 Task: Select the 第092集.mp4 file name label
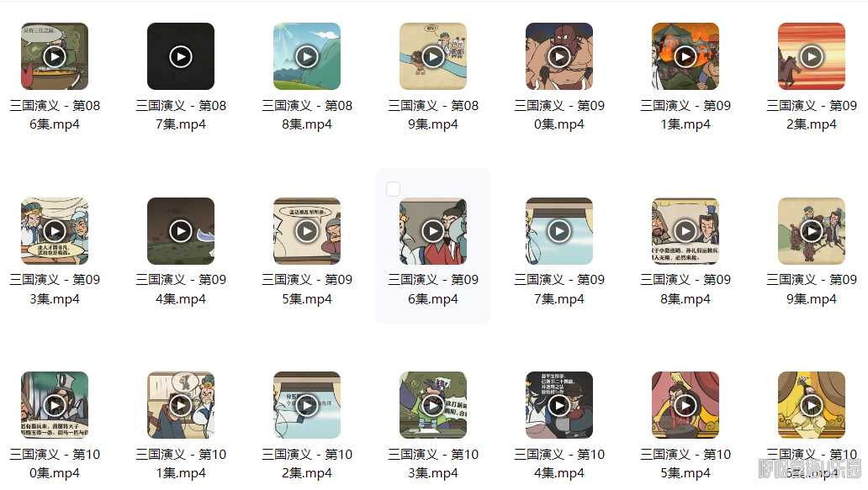pos(812,115)
